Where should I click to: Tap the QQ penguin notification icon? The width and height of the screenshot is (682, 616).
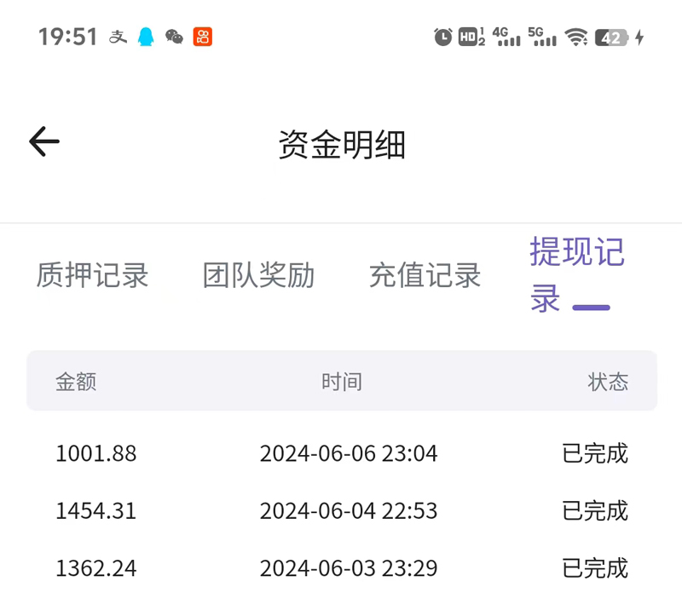[146, 37]
